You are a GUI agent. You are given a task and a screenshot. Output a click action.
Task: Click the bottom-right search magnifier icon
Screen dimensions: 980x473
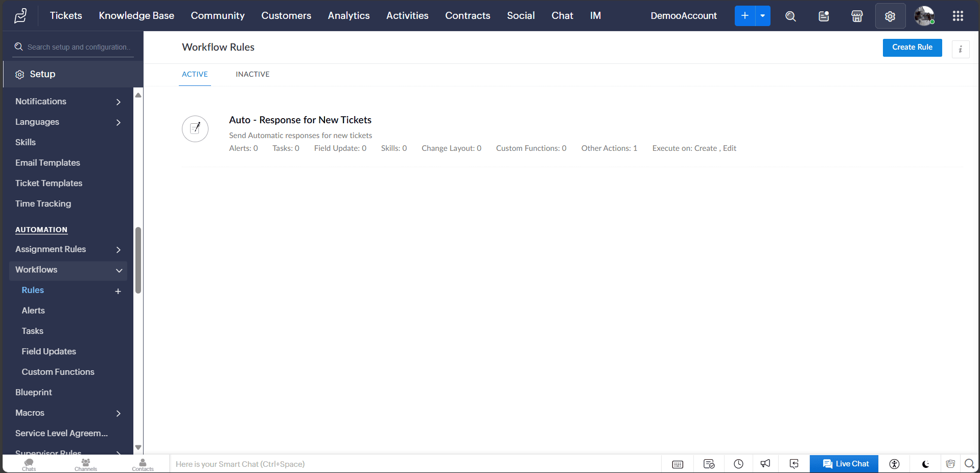click(x=969, y=464)
